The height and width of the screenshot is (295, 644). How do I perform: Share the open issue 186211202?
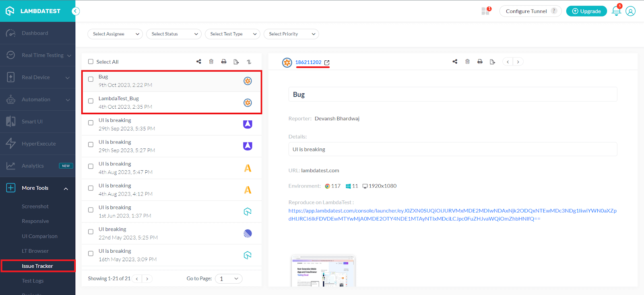click(455, 62)
